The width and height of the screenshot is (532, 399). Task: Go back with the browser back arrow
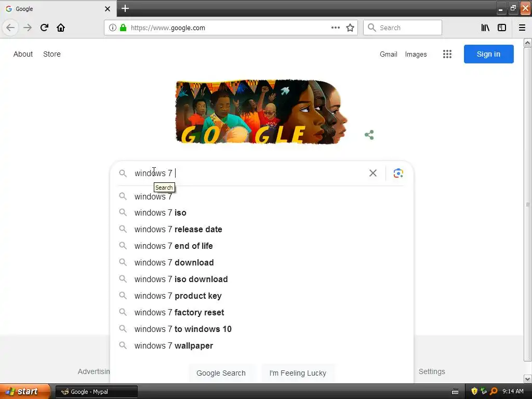point(10,28)
